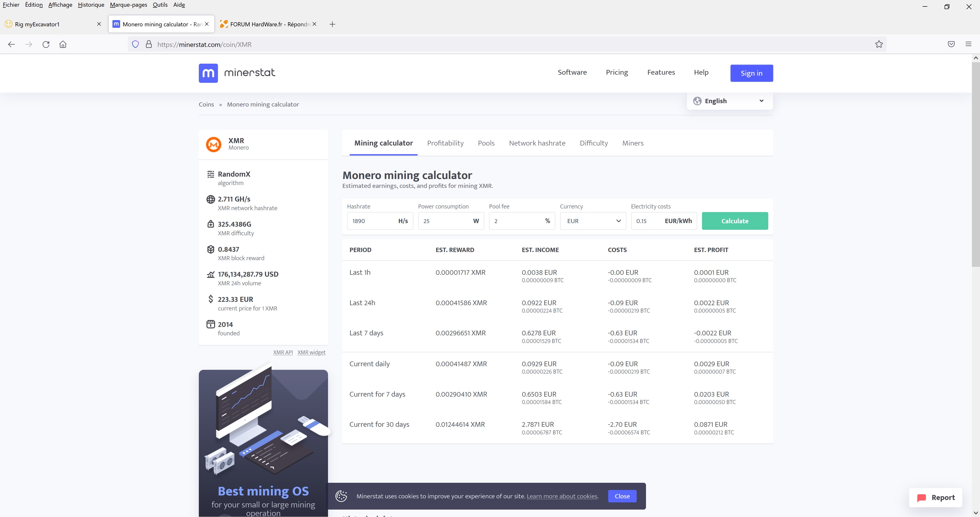Click the green Calculate button
The width and height of the screenshot is (980, 517).
click(x=735, y=221)
